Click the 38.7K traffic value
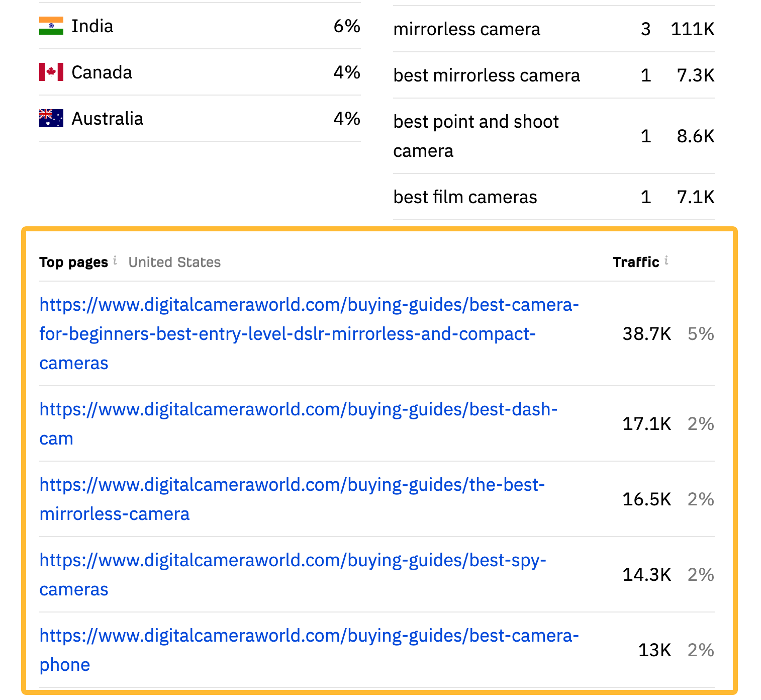The width and height of the screenshot is (761, 700). [646, 333]
